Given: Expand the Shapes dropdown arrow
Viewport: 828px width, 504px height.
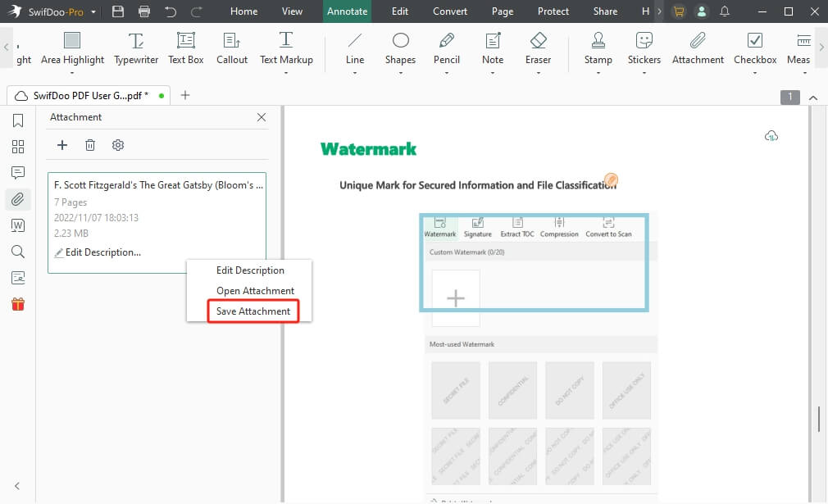Looking at the screenshot, I should [x=400, y=73].
